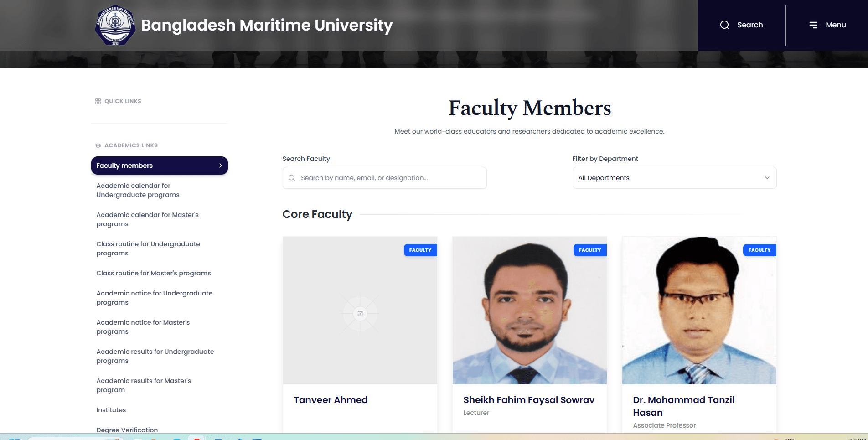Click the Core Faculty section heading
868x440 pixels.
(x=317, y=214)
